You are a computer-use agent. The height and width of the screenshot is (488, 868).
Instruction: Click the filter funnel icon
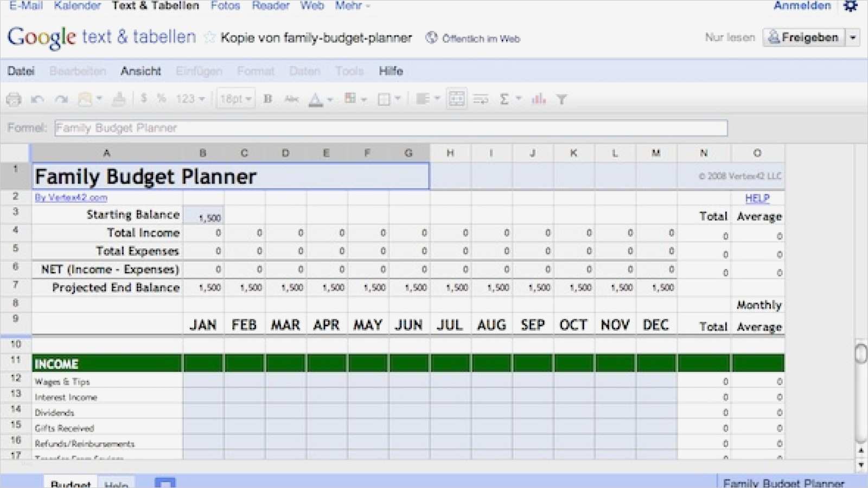pyautogui.click(x=562, y=99)
